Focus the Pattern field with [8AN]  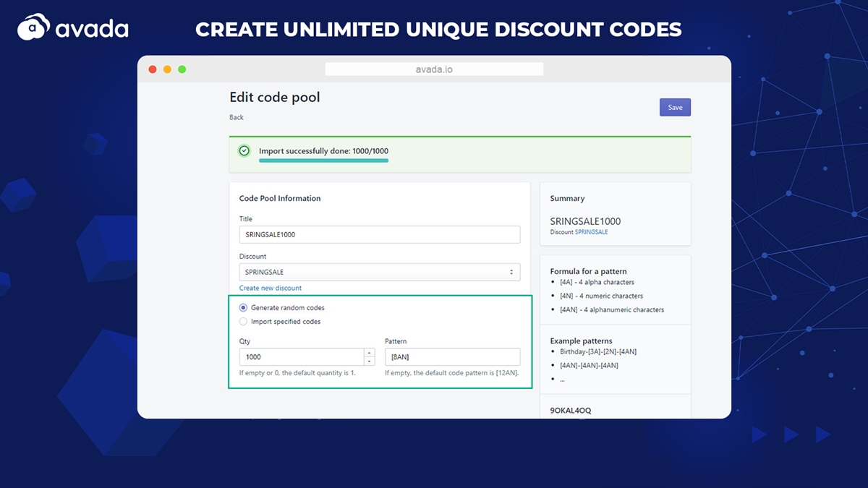(452, 357)
